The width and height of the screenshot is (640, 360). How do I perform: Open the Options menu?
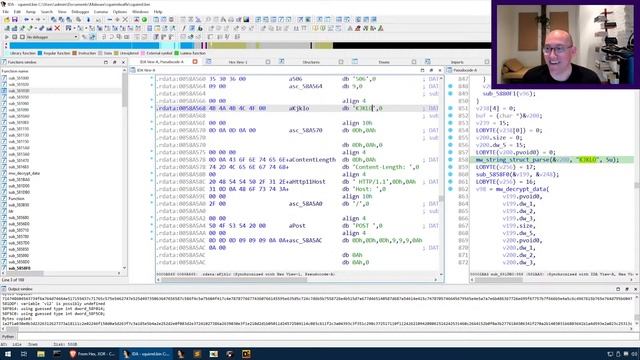pos(120,12)
